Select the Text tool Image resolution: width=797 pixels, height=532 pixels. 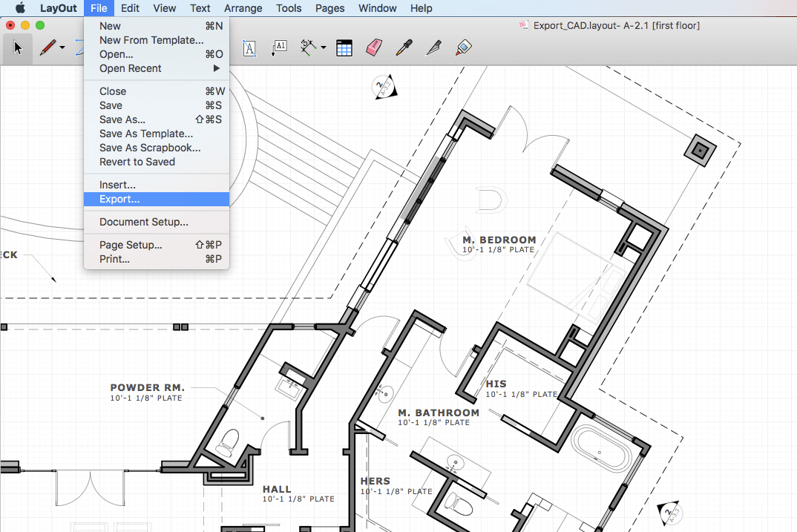[x=249, y=48]
